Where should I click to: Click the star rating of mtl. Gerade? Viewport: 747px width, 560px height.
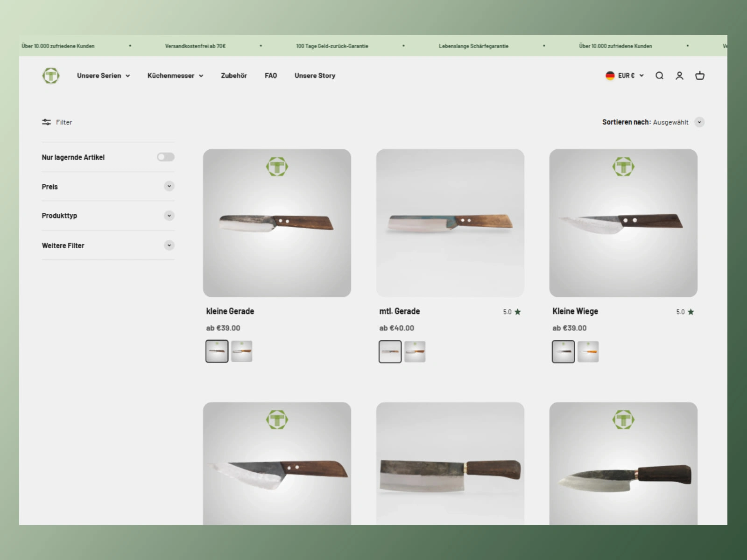[512, 312]
